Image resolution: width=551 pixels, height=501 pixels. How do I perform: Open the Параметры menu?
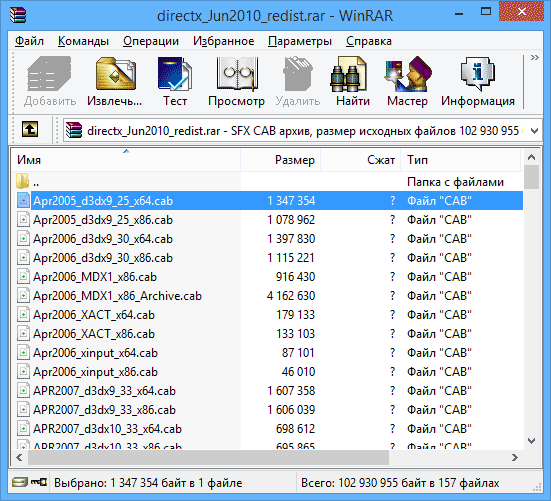coord(300,41)
